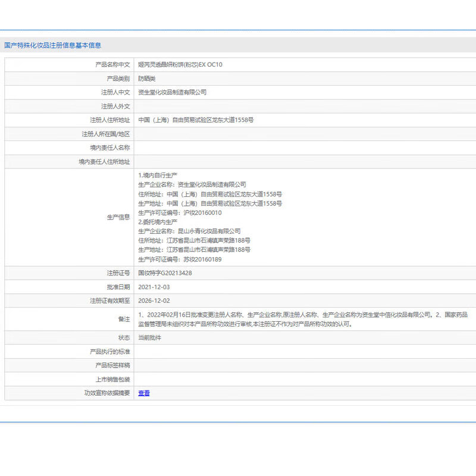
Task: Click the 国产特殊化妆品注册信息基本信息 section header
Action: tap(52, 45)
